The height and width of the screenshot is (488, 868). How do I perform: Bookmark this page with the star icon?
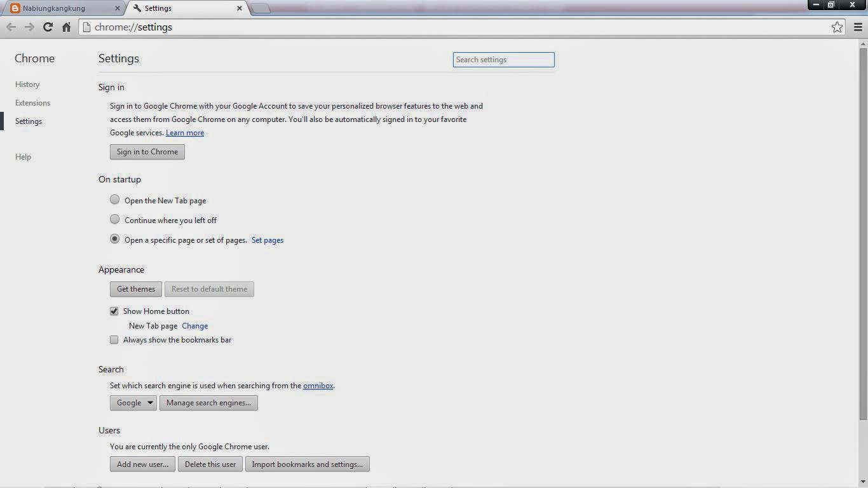[837, 27]
